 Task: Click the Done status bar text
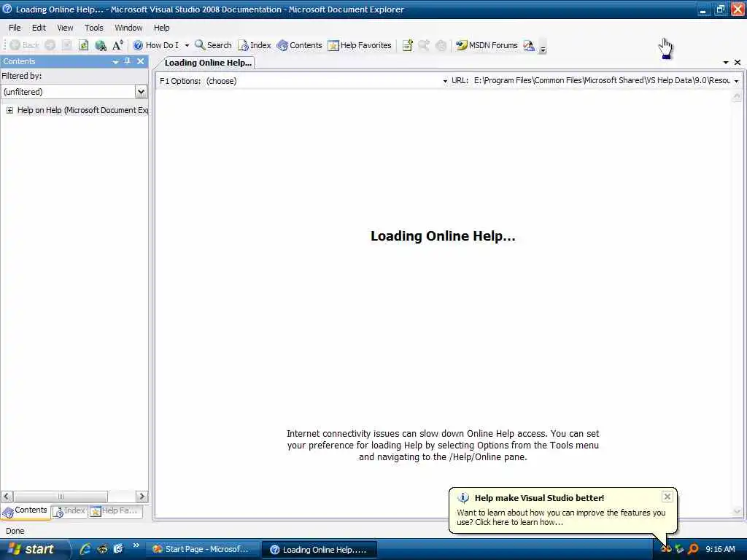[15, 531]
